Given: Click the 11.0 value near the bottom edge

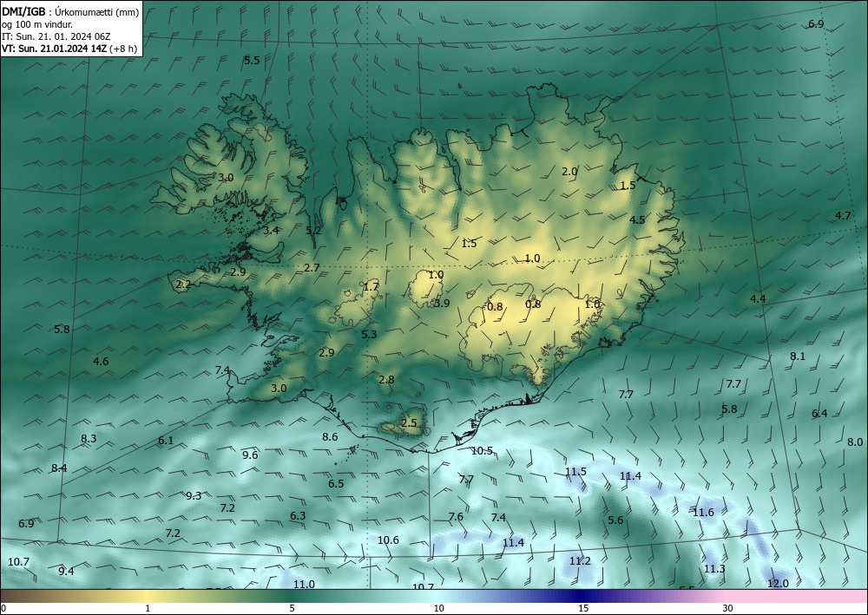Looking at the screenshot, I should click(x=304, y=584).
